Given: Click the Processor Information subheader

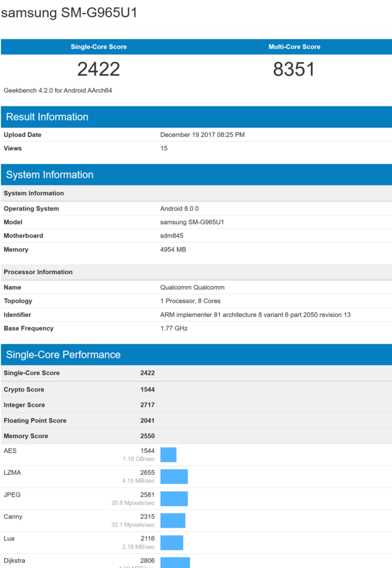Looking at the screenshot, I should [38, 272].
